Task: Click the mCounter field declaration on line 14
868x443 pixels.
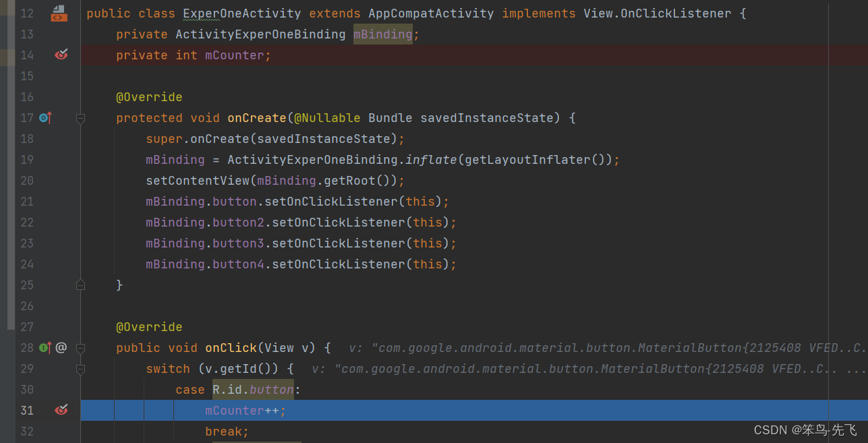Action: pyautogui.click(x=234, y=55)
